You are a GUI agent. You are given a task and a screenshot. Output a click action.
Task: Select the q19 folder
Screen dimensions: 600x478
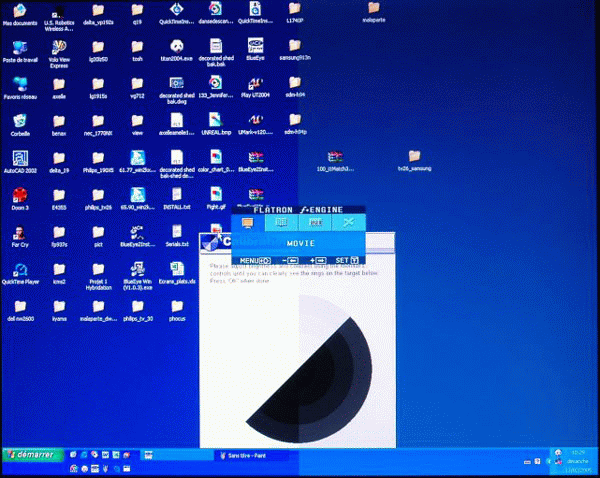[x=137, y=14]
